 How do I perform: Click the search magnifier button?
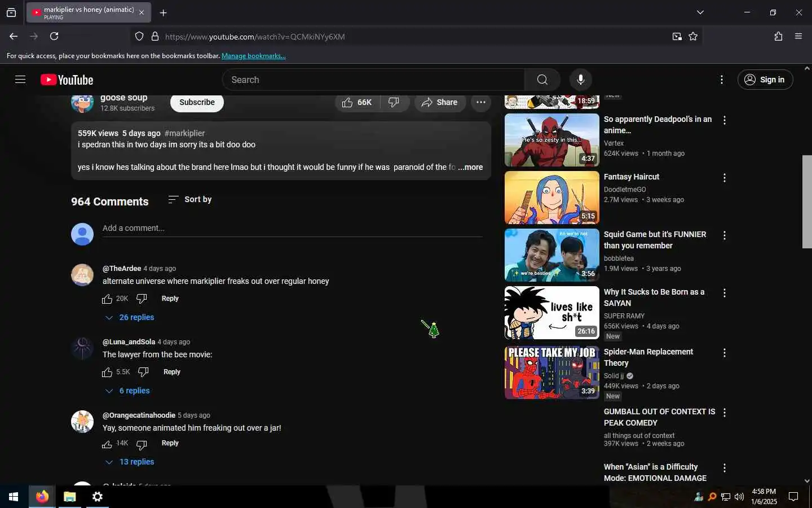(x=542, y=80)
